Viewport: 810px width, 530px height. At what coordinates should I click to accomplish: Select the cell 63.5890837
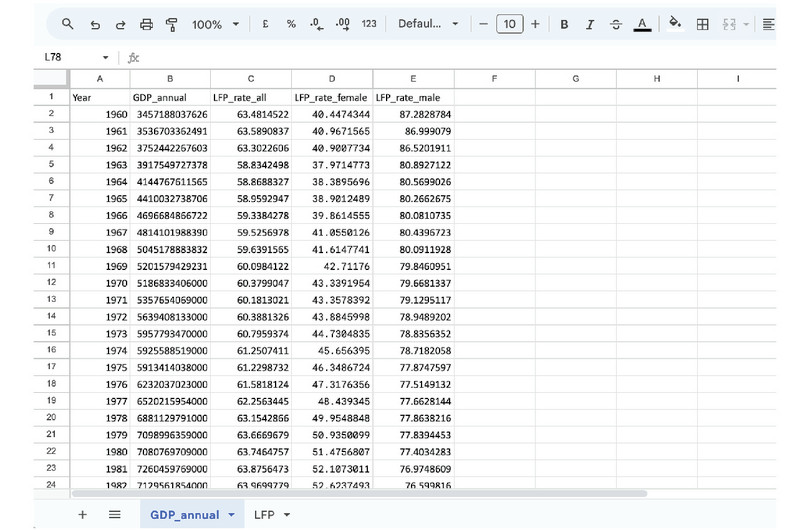pyautogui.click(x=251, y=131)
